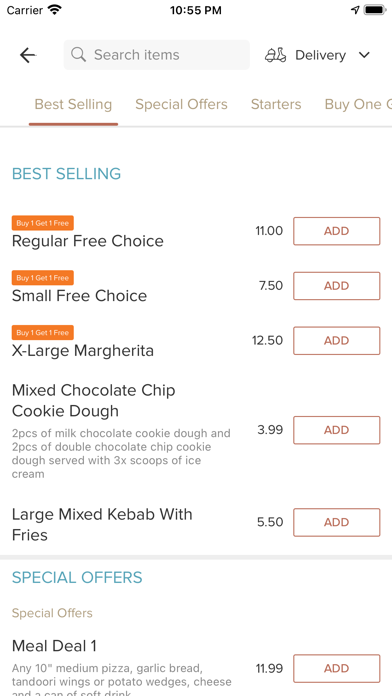
Task: Tap Buy 1 Get 1 Free badge on X-Large Margherita
Action: pos(43,332)
